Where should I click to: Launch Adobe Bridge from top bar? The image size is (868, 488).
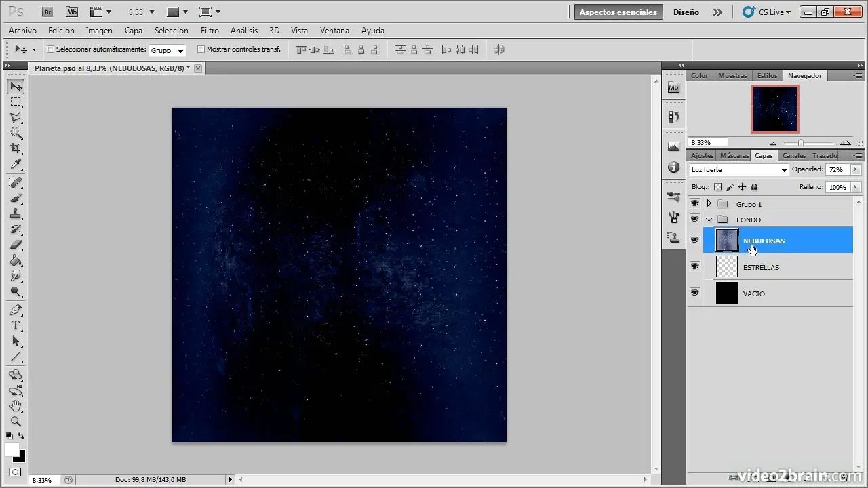click(47, 12)
